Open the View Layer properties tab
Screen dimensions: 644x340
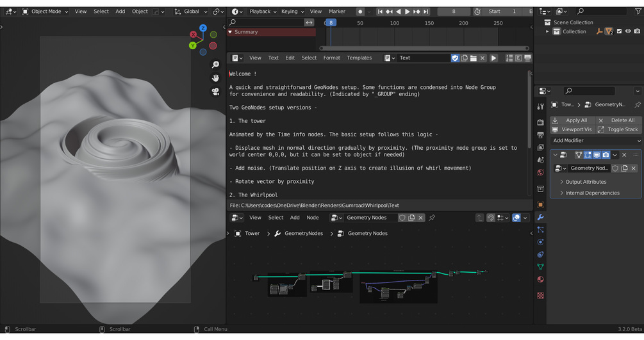540,147
